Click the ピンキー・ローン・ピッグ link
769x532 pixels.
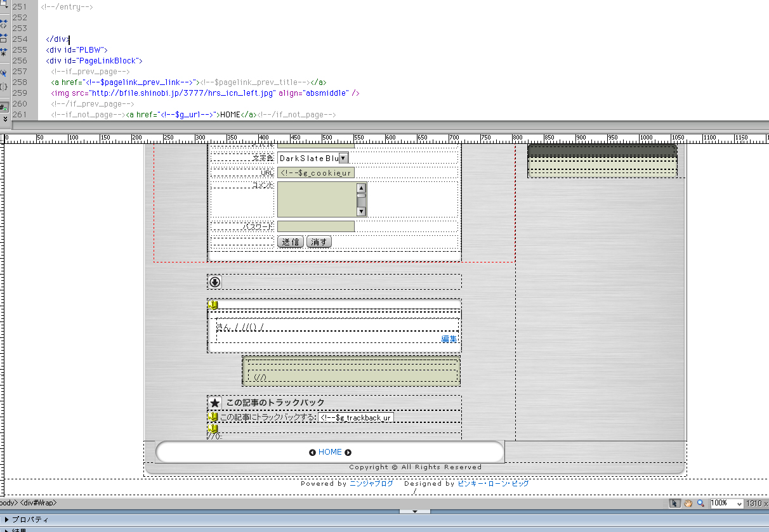pos(493,483)
